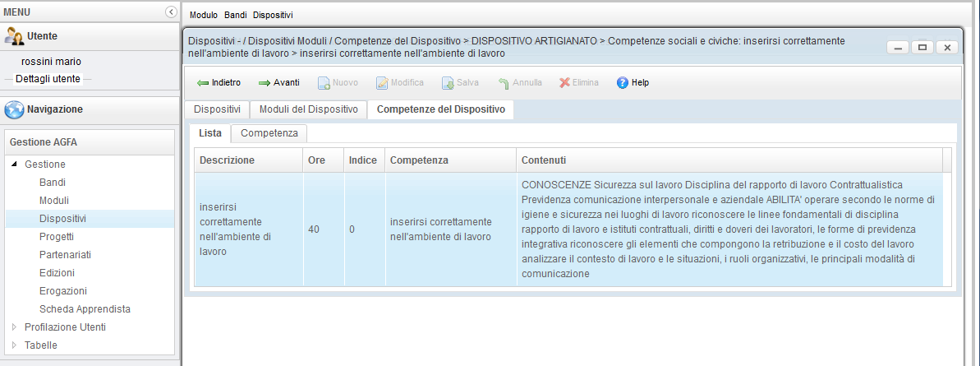Screen dimensions: 980x366
Task: Open the Competenza sub-tab
Action: pyautogui.click(x=269, y=133)
